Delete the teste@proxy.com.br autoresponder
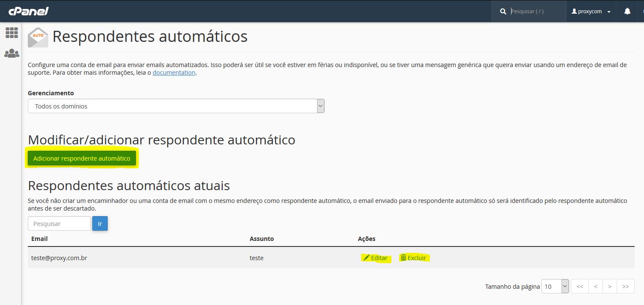Screen dimensions: 644x305 click(413, 258)
